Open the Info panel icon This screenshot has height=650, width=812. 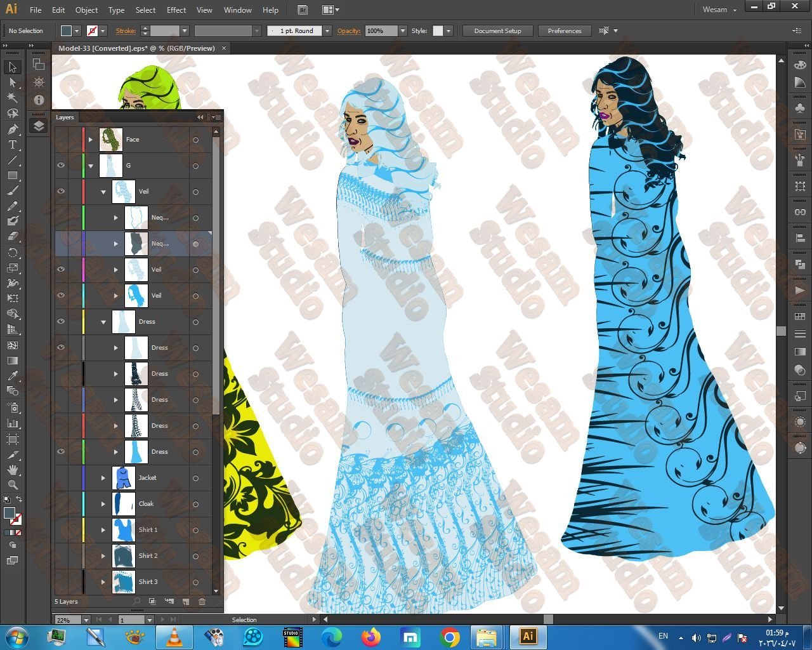39,100
